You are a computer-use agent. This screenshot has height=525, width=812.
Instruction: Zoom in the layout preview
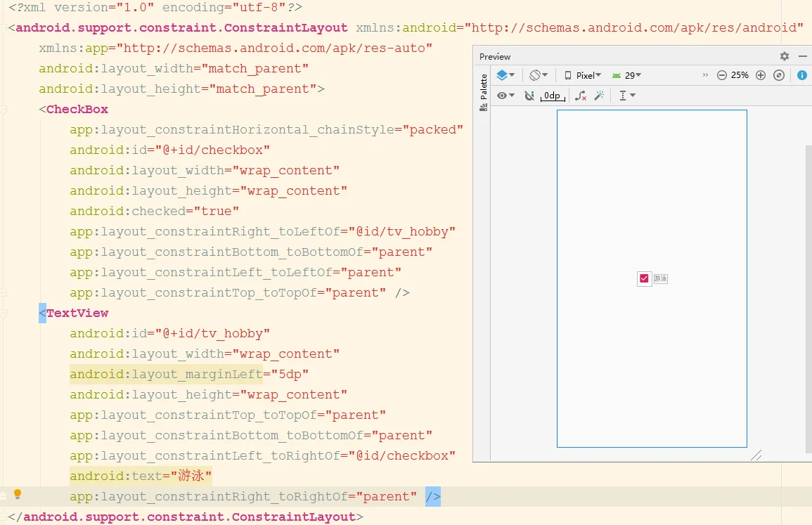[761, 75]
